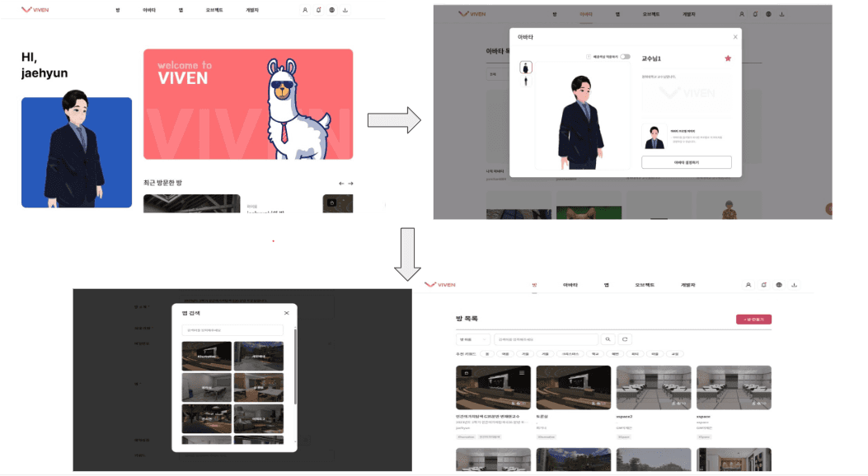Click the map search input field in 맵 검색 dialog
Image resolution: width=868 pixels, height=476 pixels.
click(232, 330)
